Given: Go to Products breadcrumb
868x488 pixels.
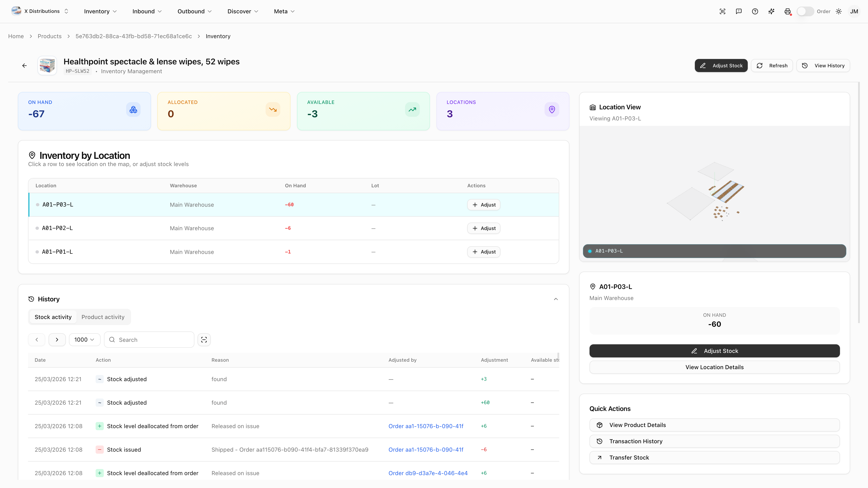Looking at the screenshot, I should pos(50,36).
